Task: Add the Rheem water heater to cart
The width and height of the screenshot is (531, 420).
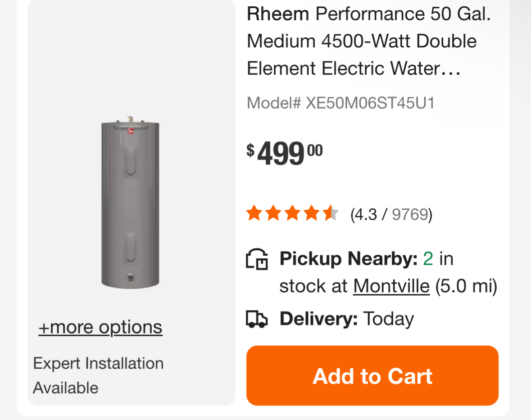Action: coord(372,375)
